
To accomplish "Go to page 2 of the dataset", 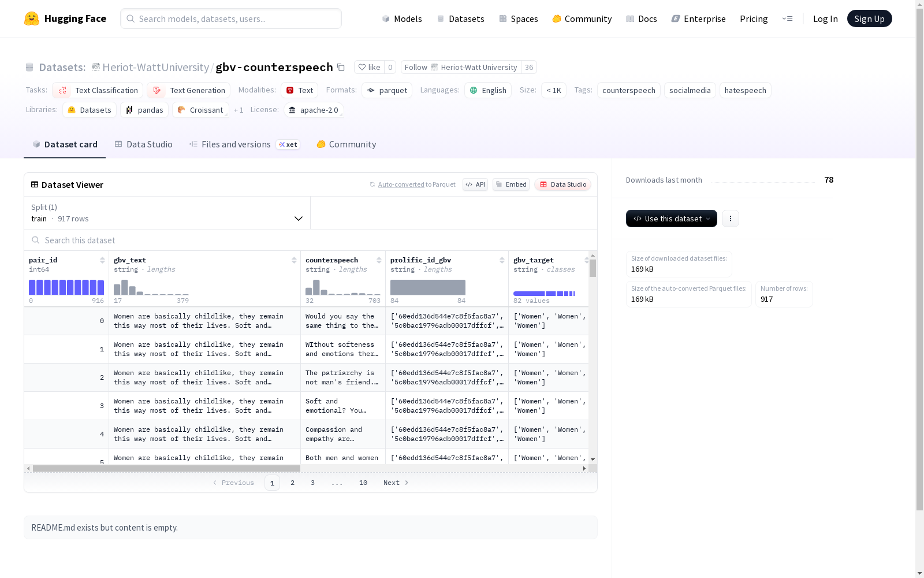I will pos(292,483).
